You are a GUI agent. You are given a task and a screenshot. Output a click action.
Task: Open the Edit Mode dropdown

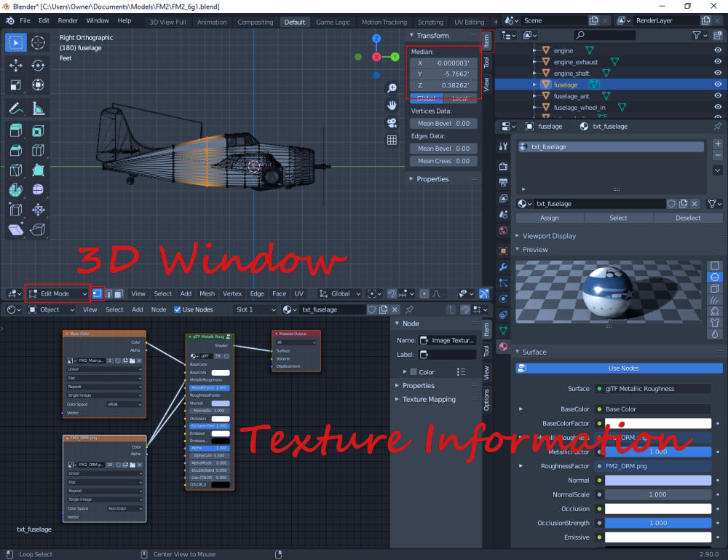(58, 294)
